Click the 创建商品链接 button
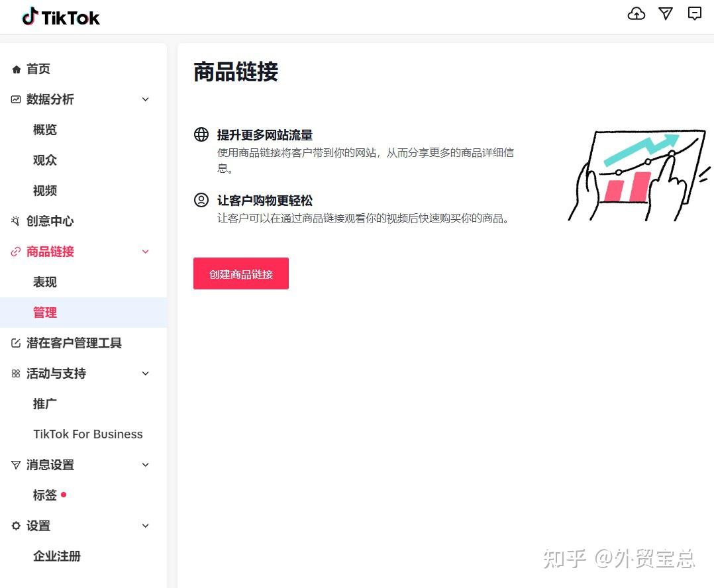The width and height of the screenshot is (714, 588). [x=240, y=273]
